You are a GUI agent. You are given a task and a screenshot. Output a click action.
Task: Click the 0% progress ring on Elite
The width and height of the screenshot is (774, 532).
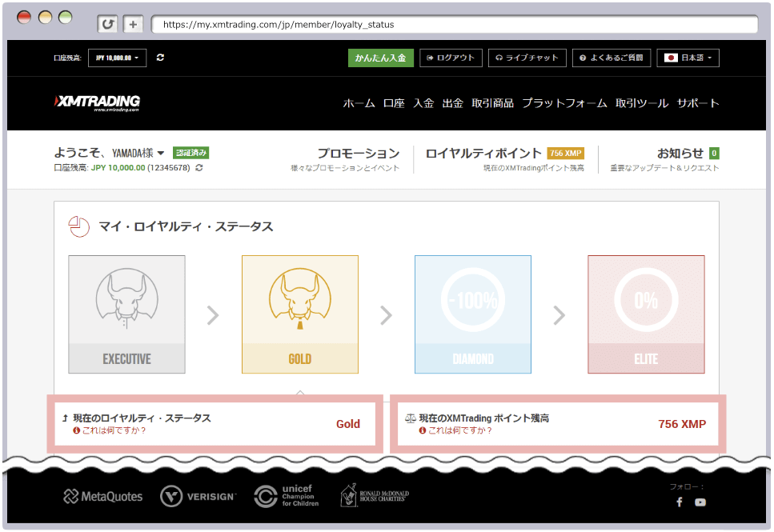[x=646, y=299]
